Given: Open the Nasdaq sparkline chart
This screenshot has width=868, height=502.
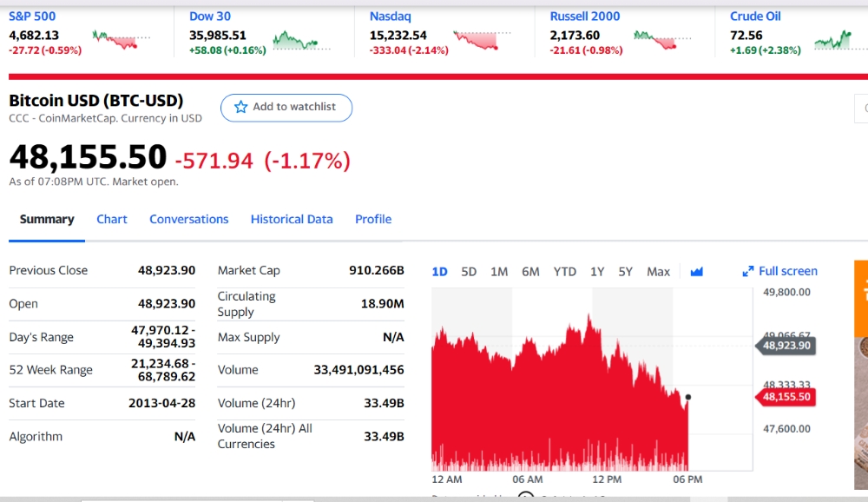Looking at the screenshot, I should point(482,40).
